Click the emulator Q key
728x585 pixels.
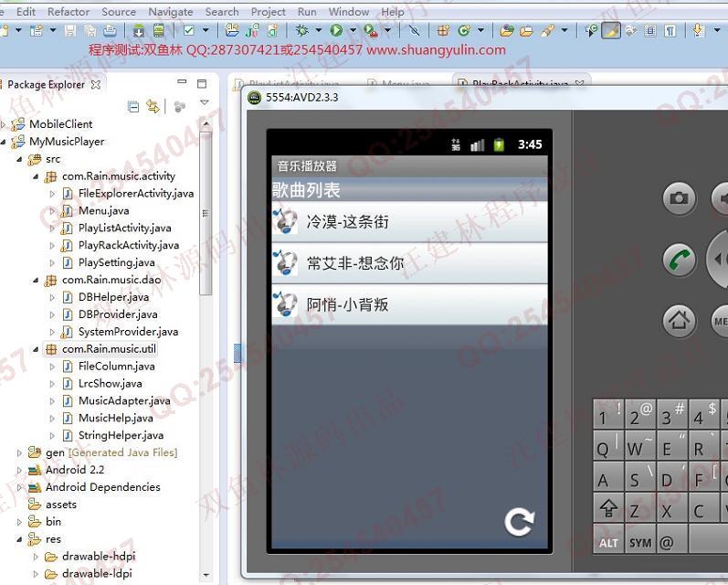click(x=608, y=445)
